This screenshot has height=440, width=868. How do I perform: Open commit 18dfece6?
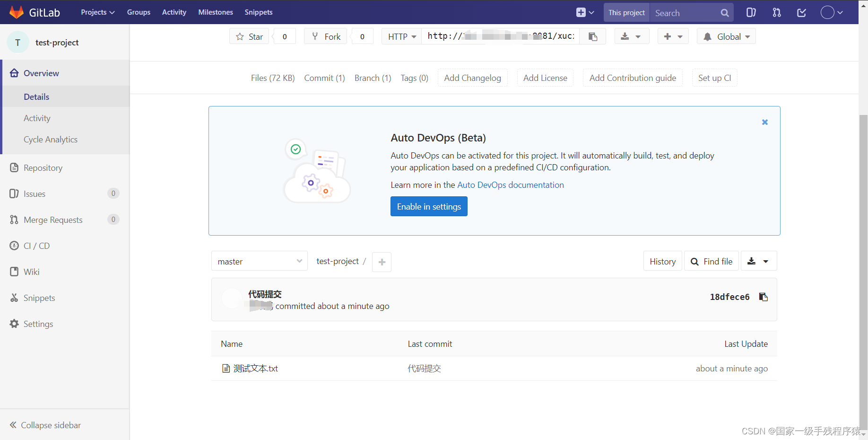pos(729,297)
